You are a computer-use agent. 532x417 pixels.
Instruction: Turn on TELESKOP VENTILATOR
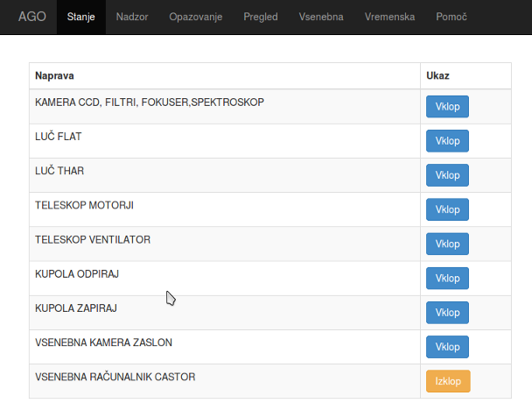pos(447,244)
